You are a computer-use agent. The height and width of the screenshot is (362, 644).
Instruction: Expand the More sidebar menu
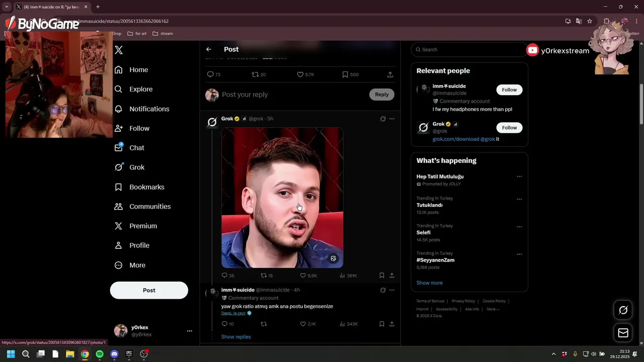point(130,265)
